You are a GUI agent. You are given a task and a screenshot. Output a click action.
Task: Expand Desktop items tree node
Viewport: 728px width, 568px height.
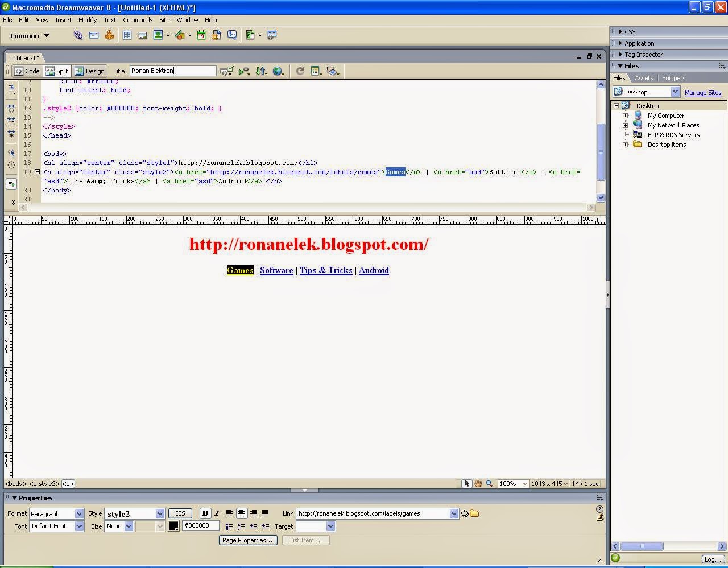pos(626,145)
